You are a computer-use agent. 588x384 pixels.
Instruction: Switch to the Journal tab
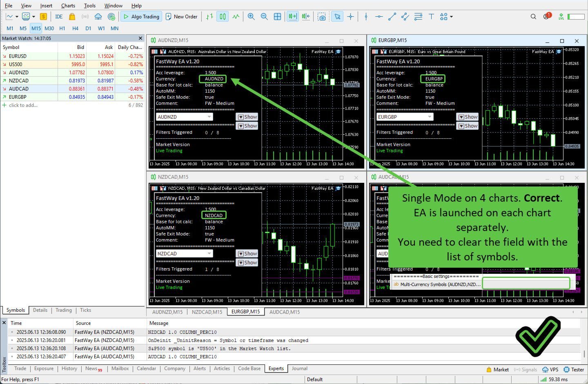(299, 368)
